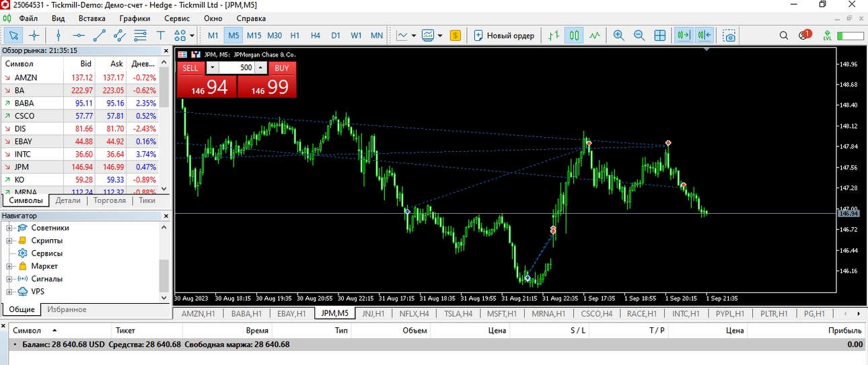Open the Избранное navigator tab
Image resolution: width=868 pixels, height=365 pixels.
click(65, 309)
